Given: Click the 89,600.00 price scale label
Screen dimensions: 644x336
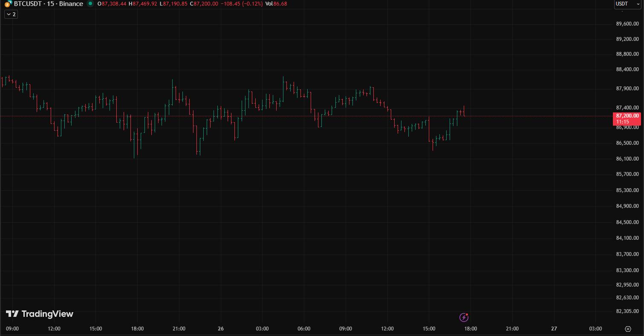Looking at the screenshot, I should click(x=627, y=24).
